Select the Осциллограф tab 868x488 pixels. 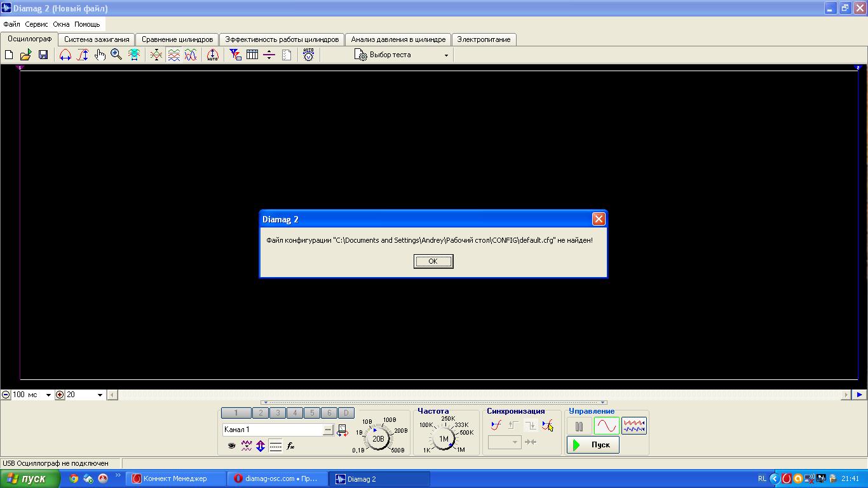pos(30,39)
